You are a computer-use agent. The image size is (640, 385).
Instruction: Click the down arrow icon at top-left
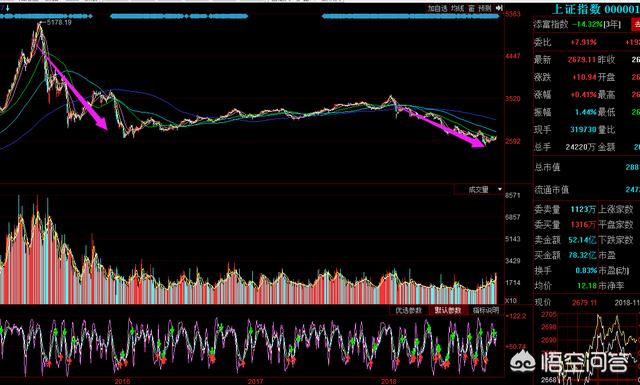7,7
